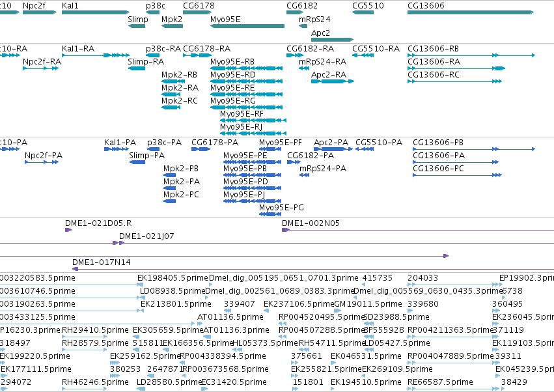Click the CG13606-RB transcript label
554x392 pixels.
(433, 48)
